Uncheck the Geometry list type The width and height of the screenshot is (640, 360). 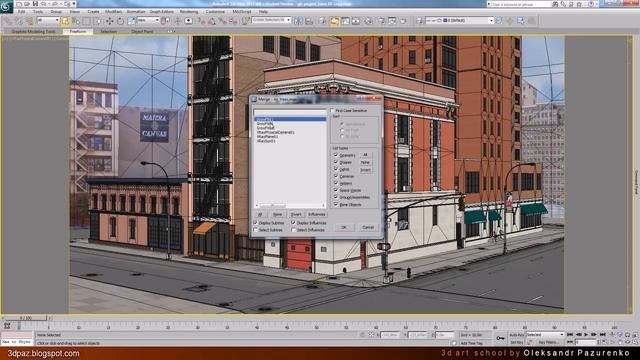336,155
